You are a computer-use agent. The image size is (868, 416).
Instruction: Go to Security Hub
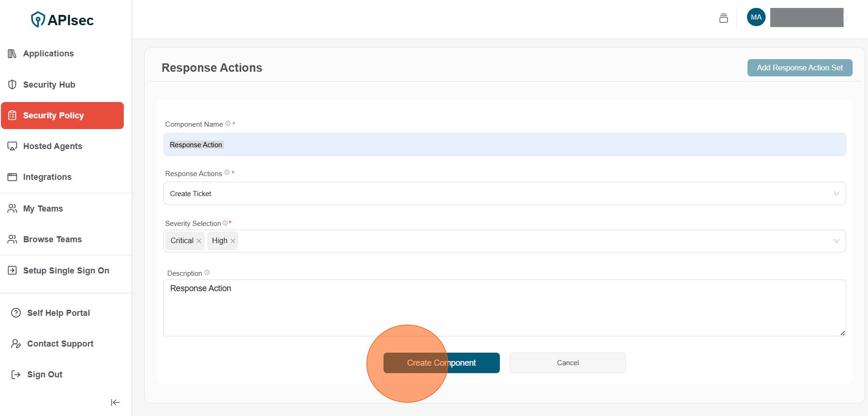click(x=49, y=85)
